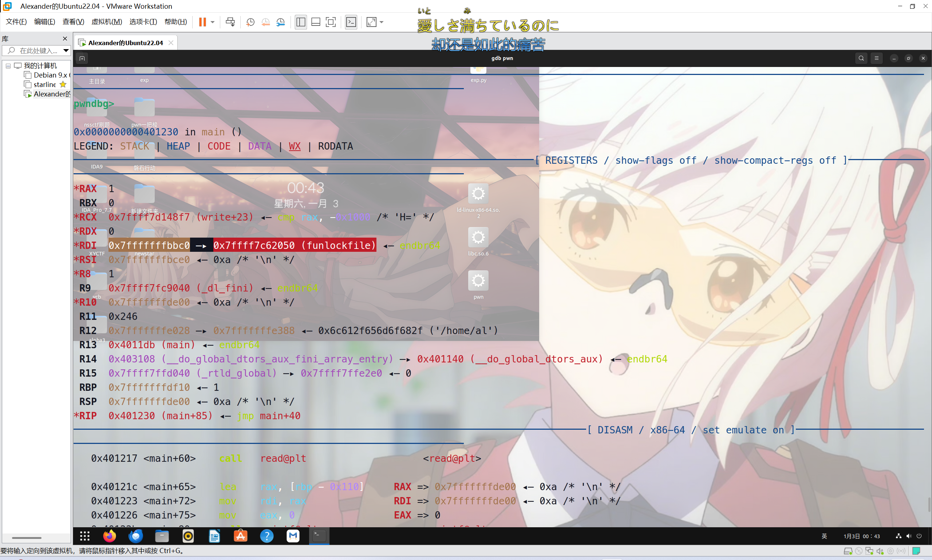Open terminal hamburger menu
The image size is (932, 560).
[877, 58]
